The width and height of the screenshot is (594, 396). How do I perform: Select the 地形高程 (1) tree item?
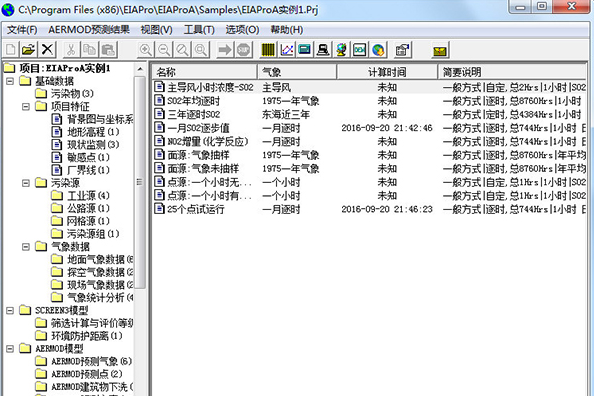click(x=85, y=132)
